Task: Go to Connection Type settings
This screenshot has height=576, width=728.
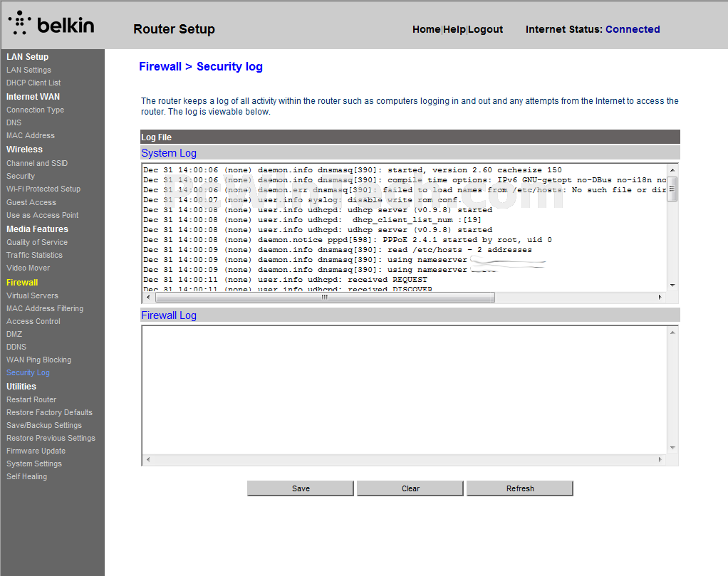Action: pyautogui.click(x=36, y=110)
